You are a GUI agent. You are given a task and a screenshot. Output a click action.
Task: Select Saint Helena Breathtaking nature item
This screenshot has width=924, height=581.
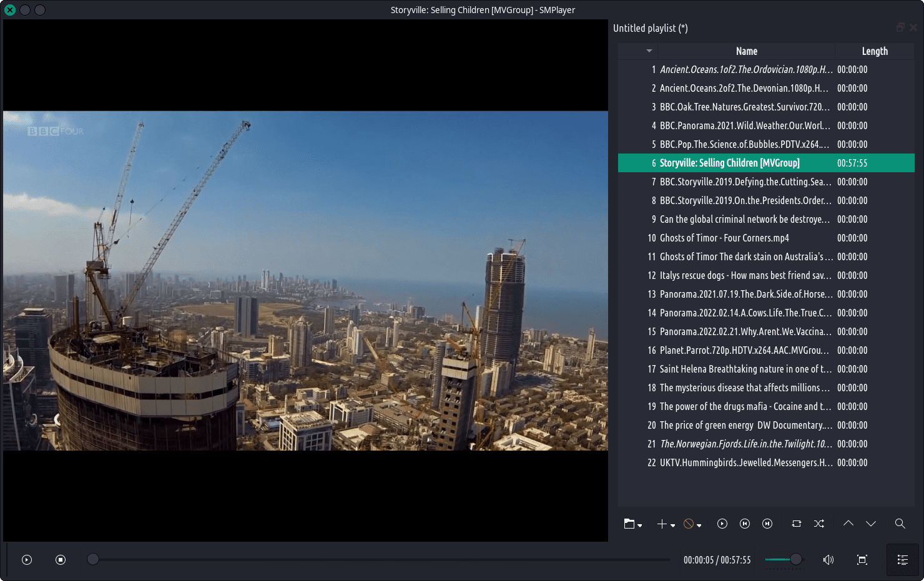(766, 369)
